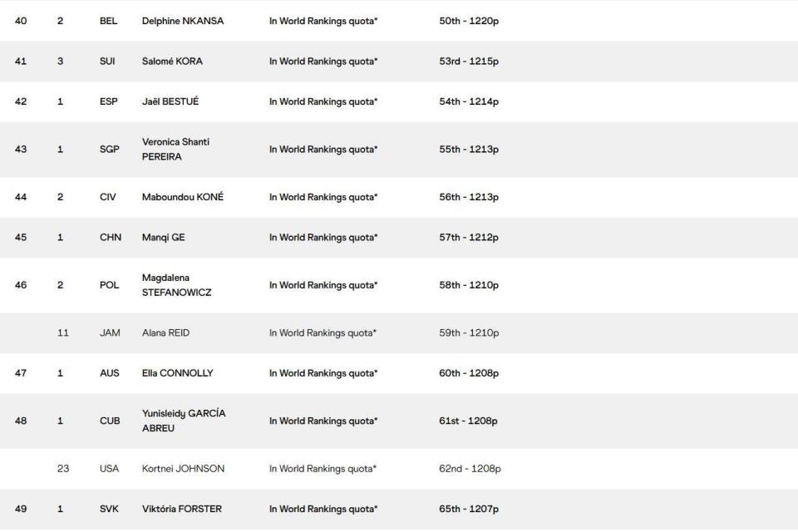Open Veronica Shanti PEREIRA's entry
This screenshot has width=798, height=532.
click(175, 150)
